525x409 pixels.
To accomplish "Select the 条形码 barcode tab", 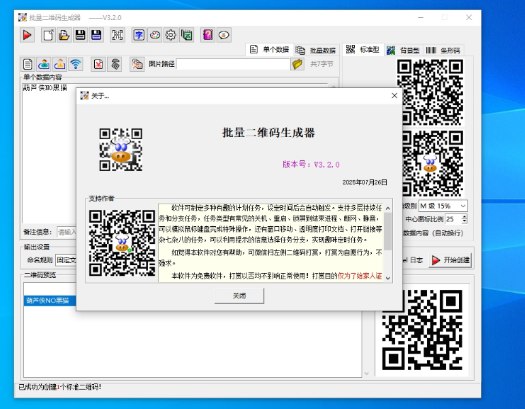I will (x=443, y=50).
